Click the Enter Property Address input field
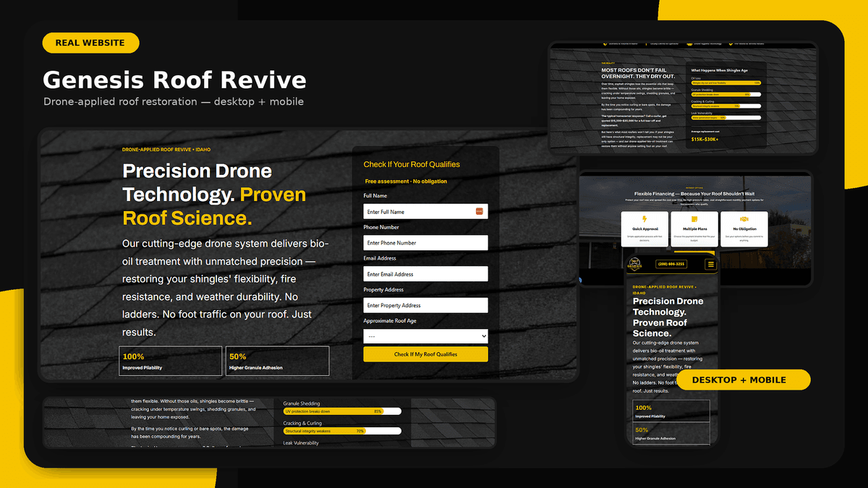The image size is (868, 488). point(425,305)
